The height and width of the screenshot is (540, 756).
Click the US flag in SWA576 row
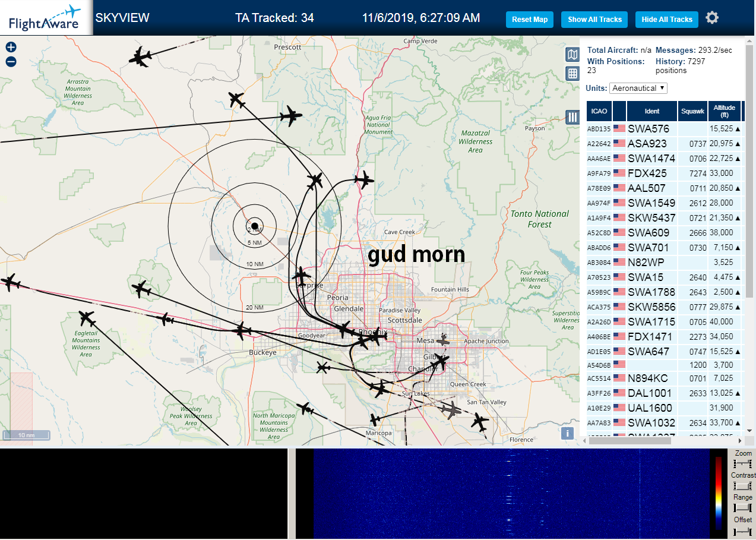[x=619, y=128]
